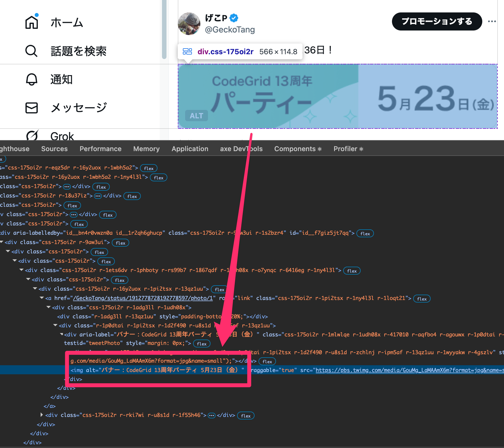Switch to the Profiler tab in DevTools

[x=349, y=149]
